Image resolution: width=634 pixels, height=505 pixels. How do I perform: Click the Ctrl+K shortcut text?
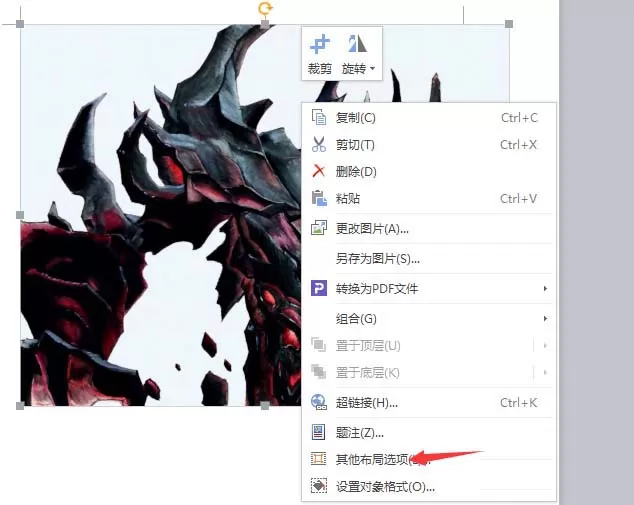pyautogui.click(x=518, y=403)
